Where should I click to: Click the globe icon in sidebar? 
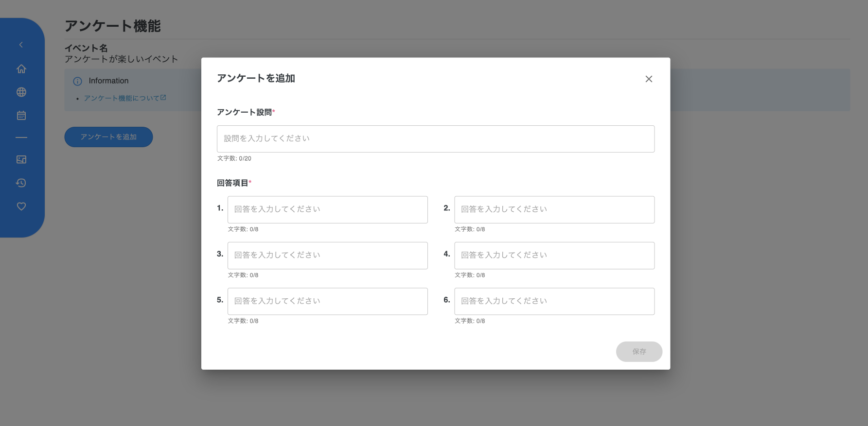pyautogui.click(x=21, y=92)
